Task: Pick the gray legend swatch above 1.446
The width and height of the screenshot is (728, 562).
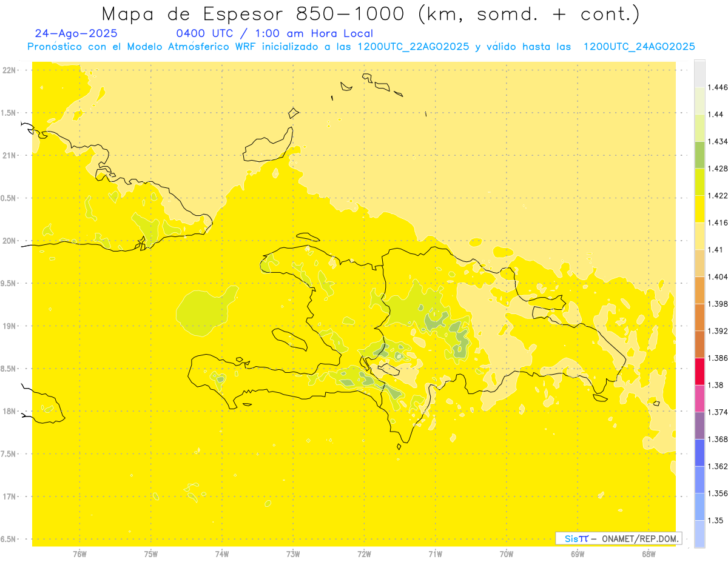Action: click(699, 73)
